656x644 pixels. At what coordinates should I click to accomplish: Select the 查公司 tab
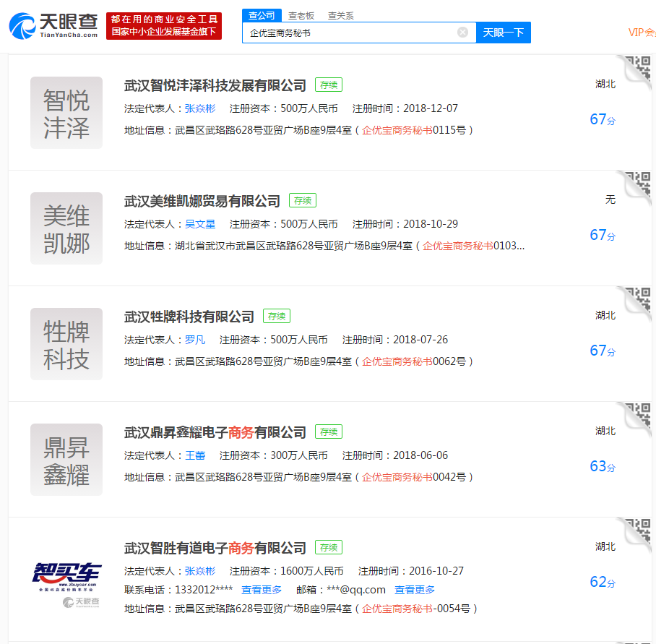pyautogui.click(x=262, y=15)
